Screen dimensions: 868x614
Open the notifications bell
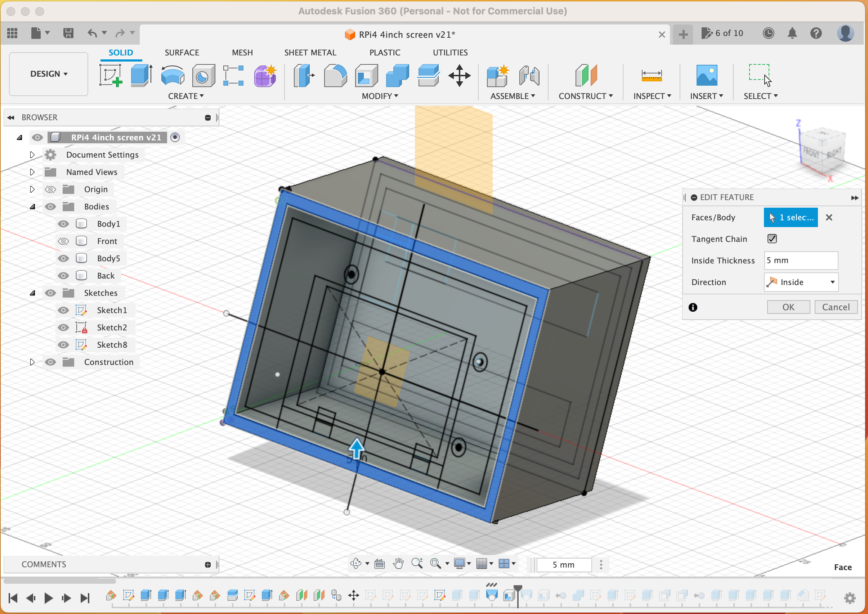792,33
